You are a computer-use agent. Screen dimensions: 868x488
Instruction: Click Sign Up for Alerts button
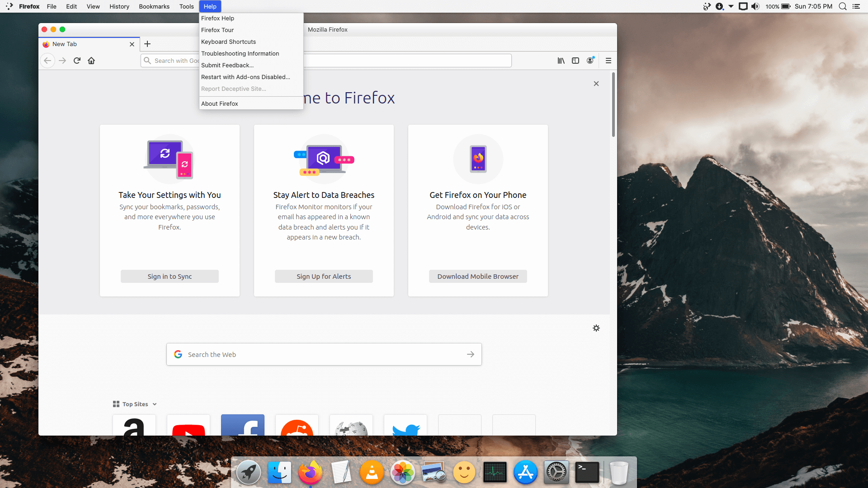pyautogui.click(x=324, y=277)
